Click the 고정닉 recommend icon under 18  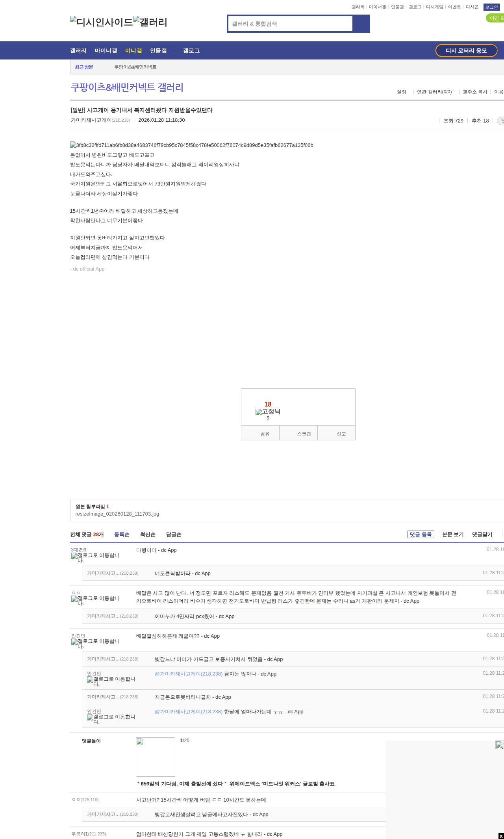[x=268, y=412]
